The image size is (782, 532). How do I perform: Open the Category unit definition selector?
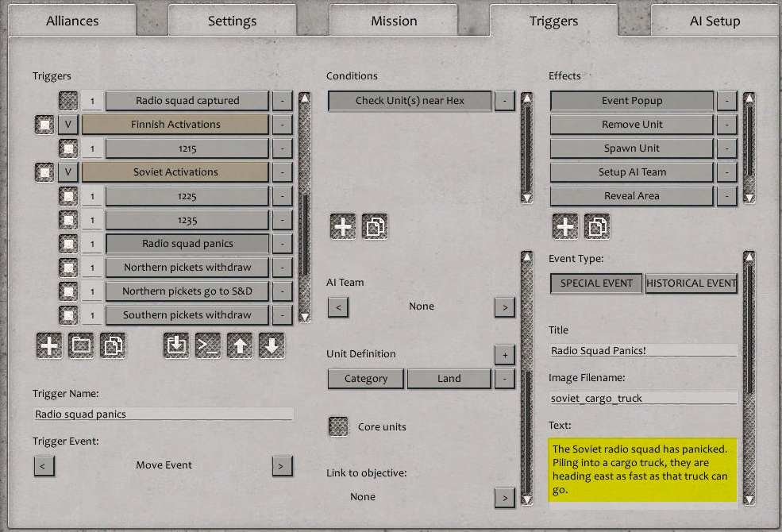[365, 379]
